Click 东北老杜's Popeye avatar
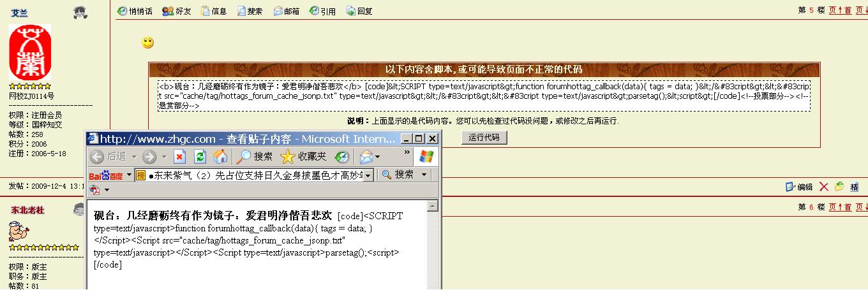Image resolution: width=868 pixels, height=290 pixels. 20,231
